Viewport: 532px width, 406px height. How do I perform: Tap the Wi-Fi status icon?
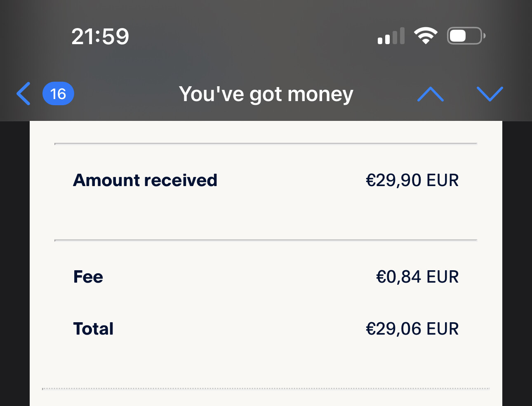click(x=426, y=36)
